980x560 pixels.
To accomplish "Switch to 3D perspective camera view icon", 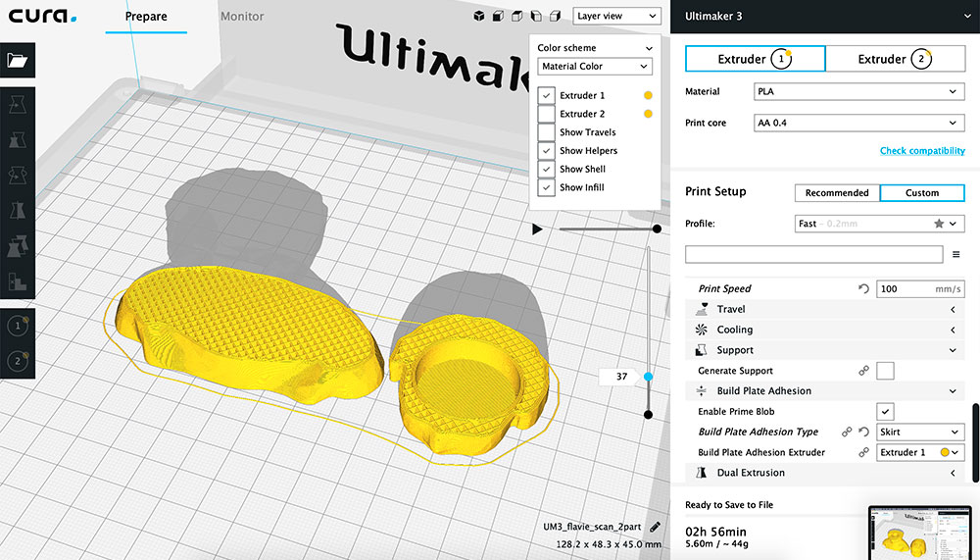I will tap(479, 17).
